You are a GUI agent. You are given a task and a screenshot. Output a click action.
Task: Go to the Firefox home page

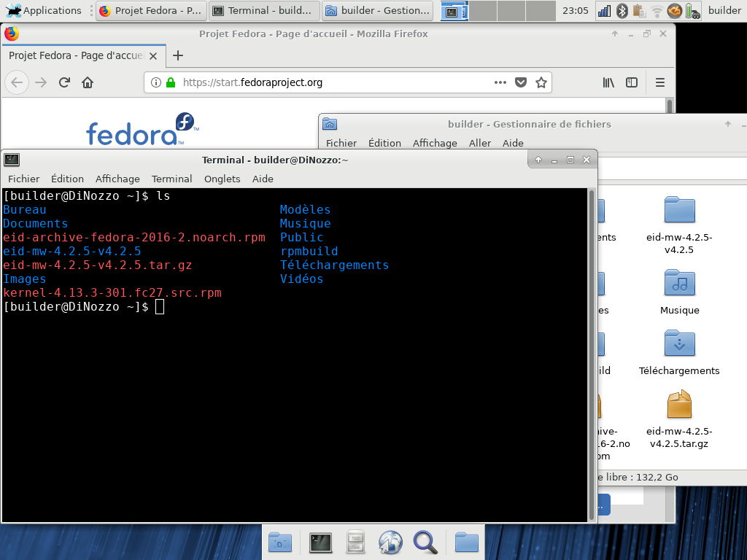[x=88, y=82]
